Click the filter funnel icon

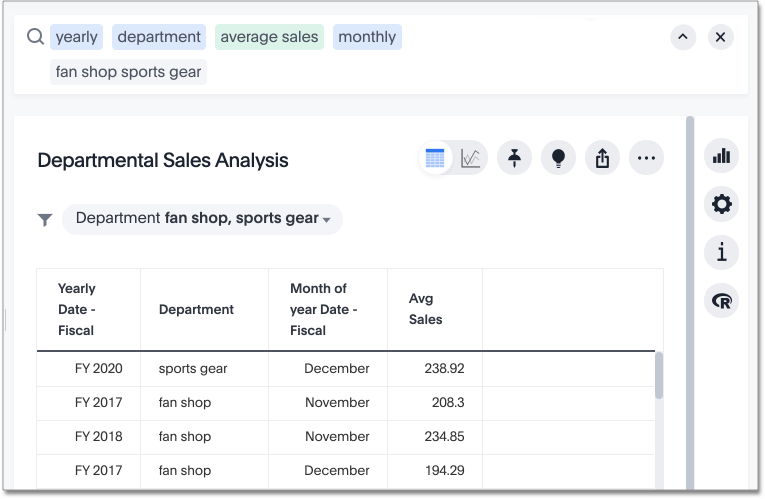[45, 220]
